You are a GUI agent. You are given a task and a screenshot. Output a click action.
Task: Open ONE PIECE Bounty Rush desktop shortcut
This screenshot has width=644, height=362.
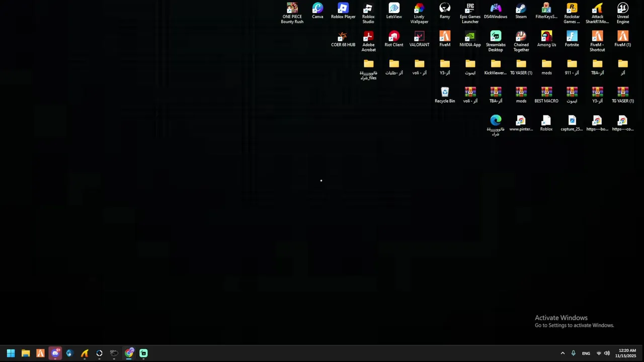pos(292,13)
